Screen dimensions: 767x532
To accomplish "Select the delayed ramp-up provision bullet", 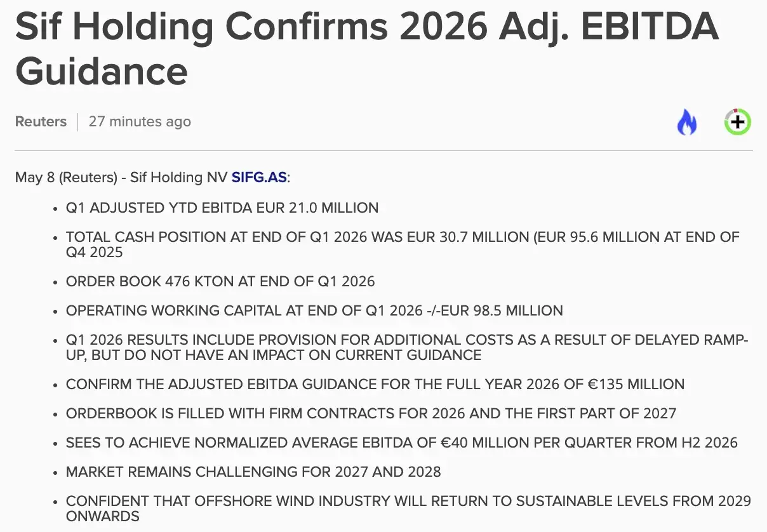I will [407, 347].
